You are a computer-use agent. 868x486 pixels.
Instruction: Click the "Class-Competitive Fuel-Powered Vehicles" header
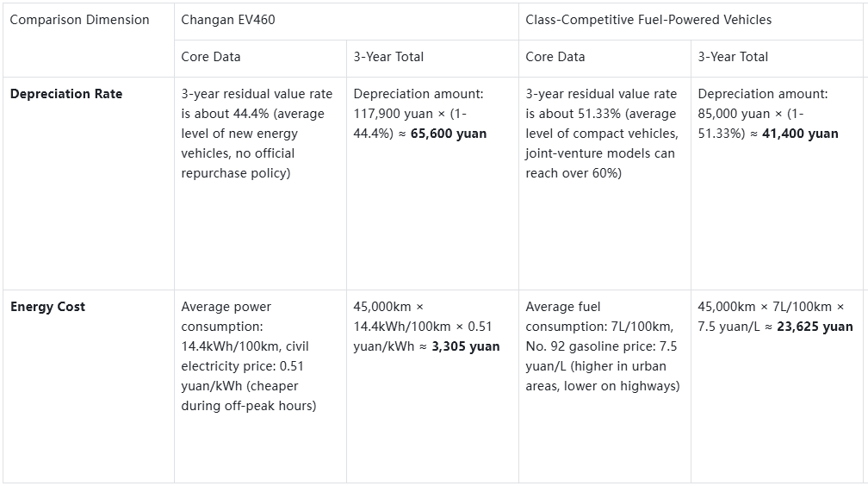648,20
